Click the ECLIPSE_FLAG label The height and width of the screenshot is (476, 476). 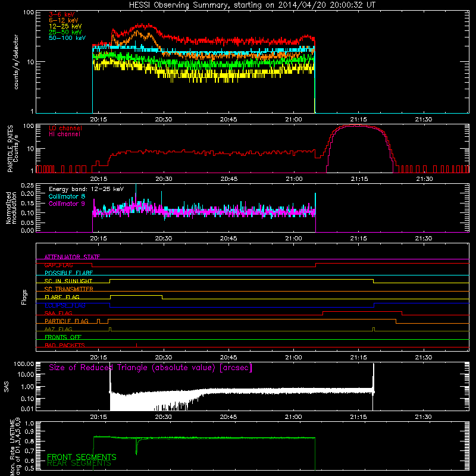(65, 305)
